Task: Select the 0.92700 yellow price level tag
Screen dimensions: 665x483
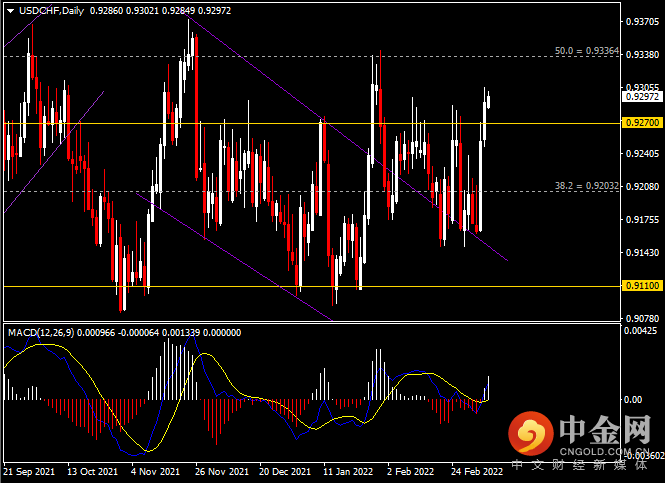Action: click(x=640, y=122)
